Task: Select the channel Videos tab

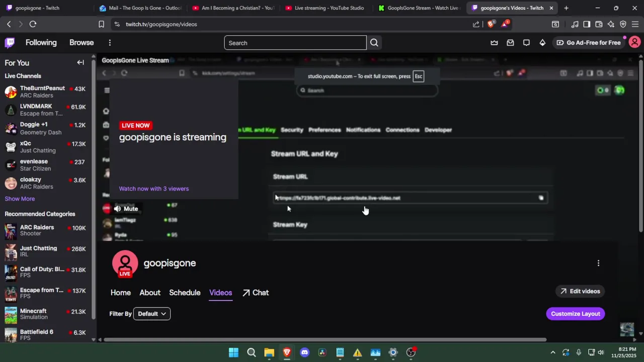Action: (x=220, y=293)
